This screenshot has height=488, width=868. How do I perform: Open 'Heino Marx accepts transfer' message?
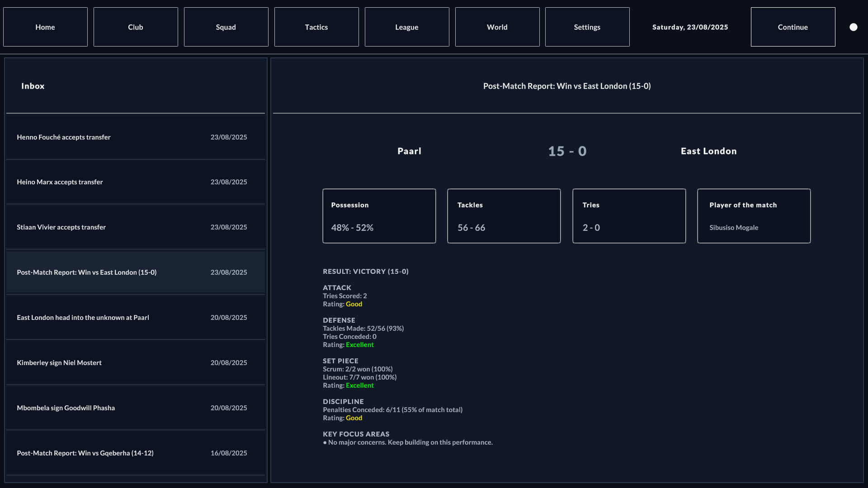pos(135,182)
